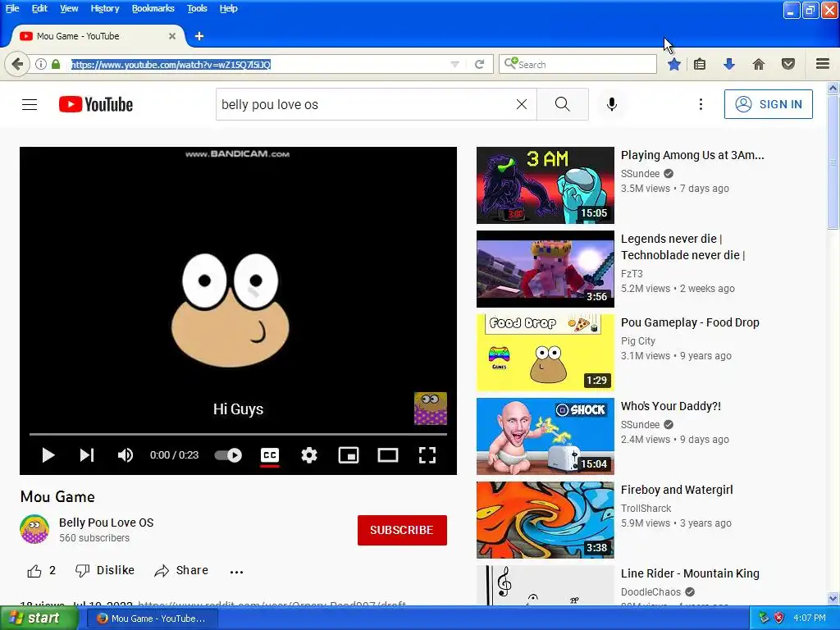Click the page vertical scrollbar thumb
Screen dimensions: 840x630
click(x=833, y=162)
